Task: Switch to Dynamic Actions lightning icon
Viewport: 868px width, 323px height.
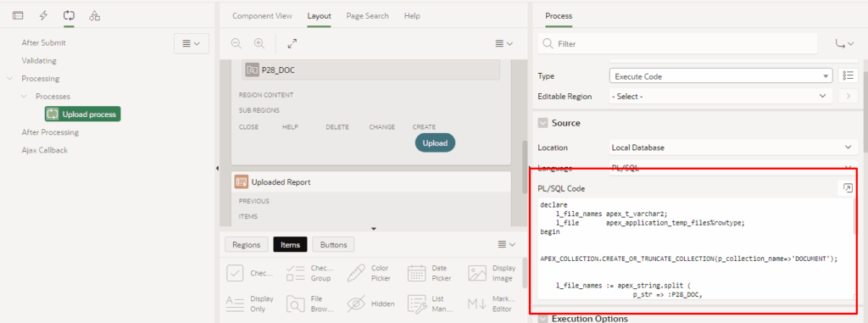Action: tap(43, 15)
